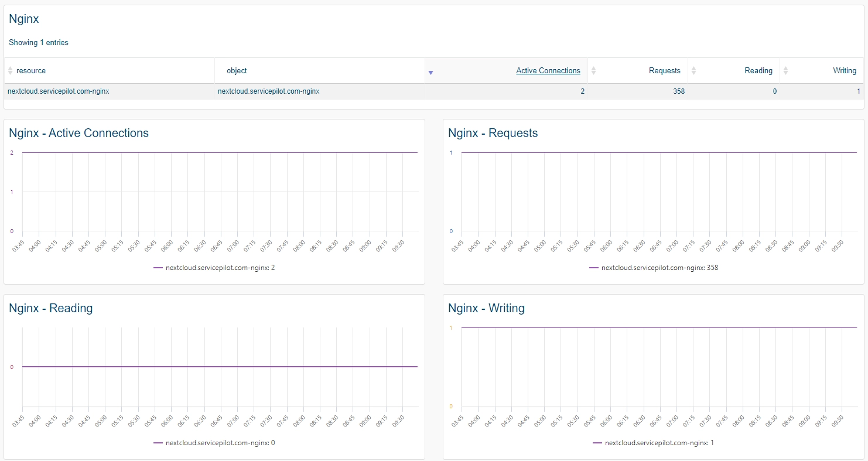Viewport: 868px width, 461px height.
Task: Click the Reading column header text
Action: tap(758, 71)
